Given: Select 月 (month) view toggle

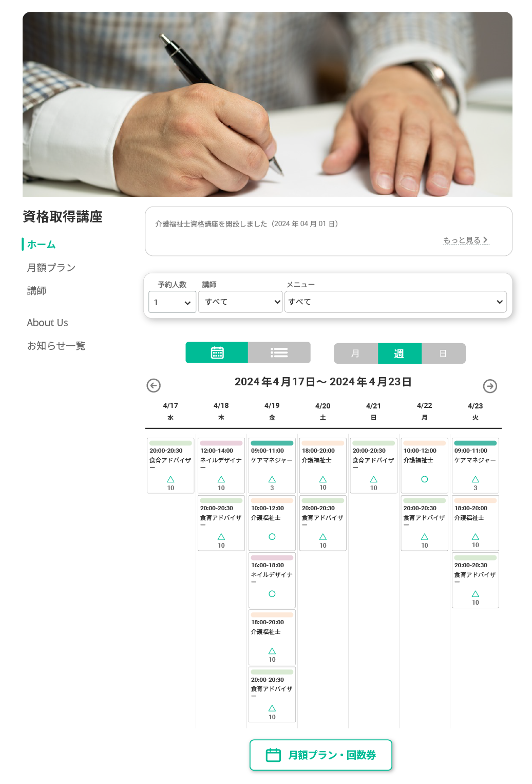Looking at the screenshot, I should (356, 353).
